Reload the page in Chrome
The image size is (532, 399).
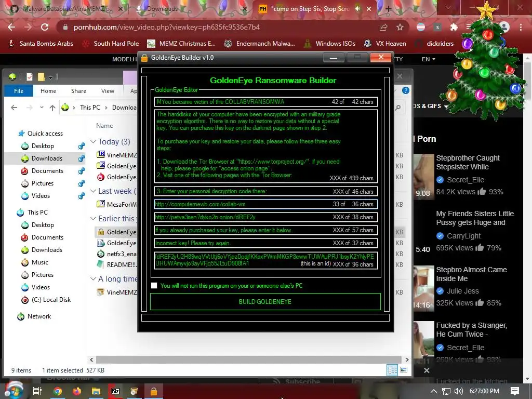point(45,27)
